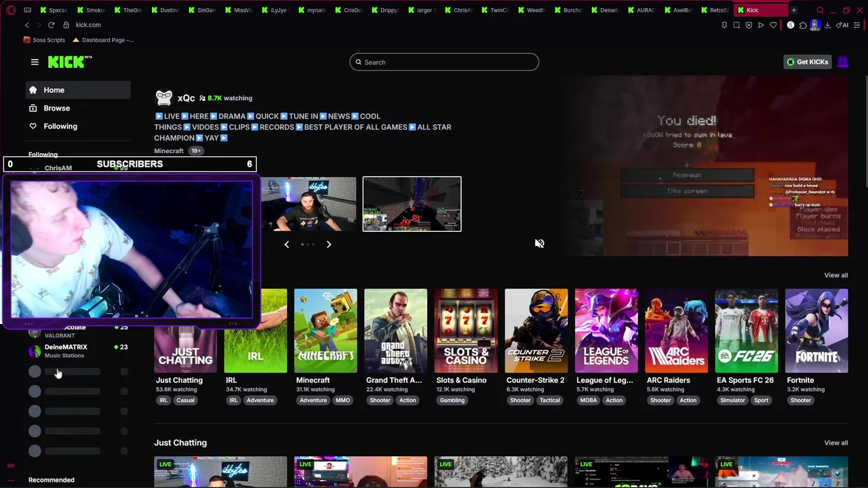Collapse the Kick sidebar hamburger menu
The width and height of the screenshot is (868, 488).
(35, 62)
